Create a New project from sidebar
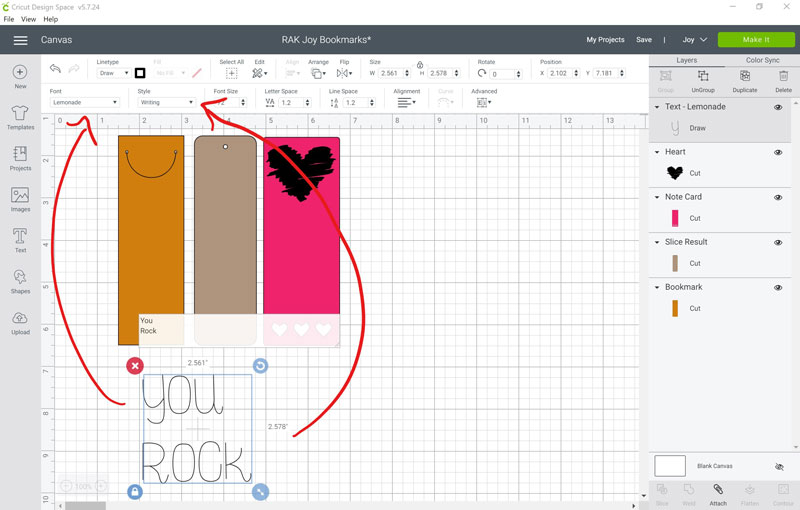Viewport: 800px width, 510px height. (20, 76)
